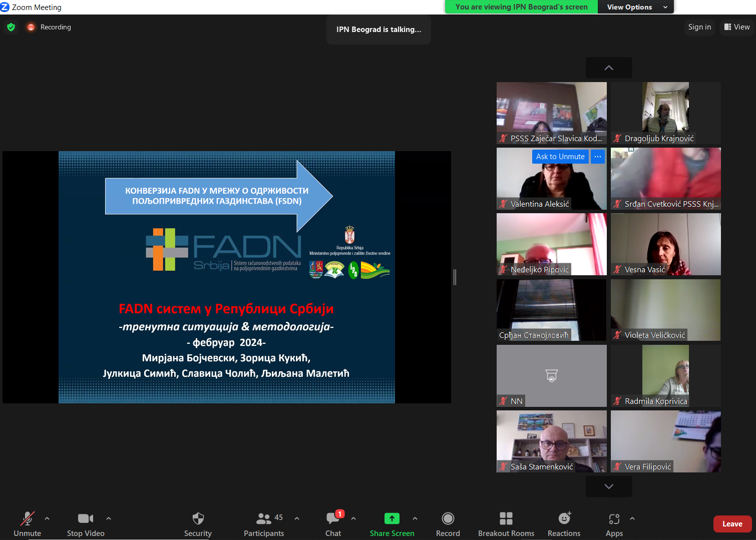The image size is (756, 540).
Task: Click the shared FADN presentation slide
Action: (227, 277)
